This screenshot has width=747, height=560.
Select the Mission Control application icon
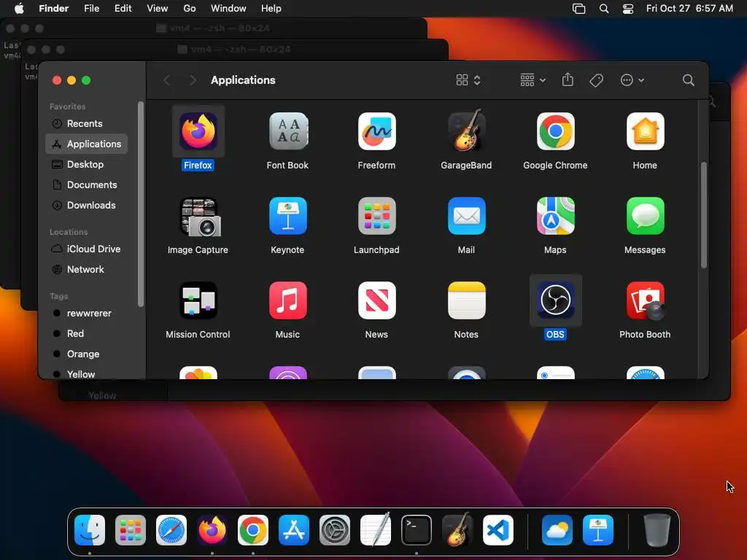coord(198,300)
